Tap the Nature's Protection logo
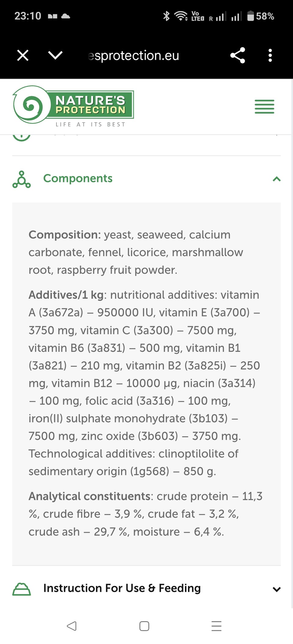Screen dimensions: 293x644 (73, 106)
